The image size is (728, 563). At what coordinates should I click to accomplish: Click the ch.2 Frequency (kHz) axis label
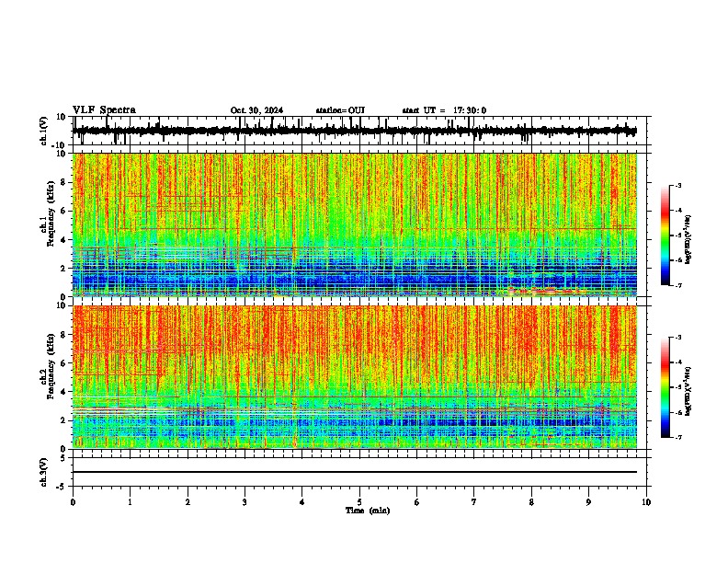point(49,366)
